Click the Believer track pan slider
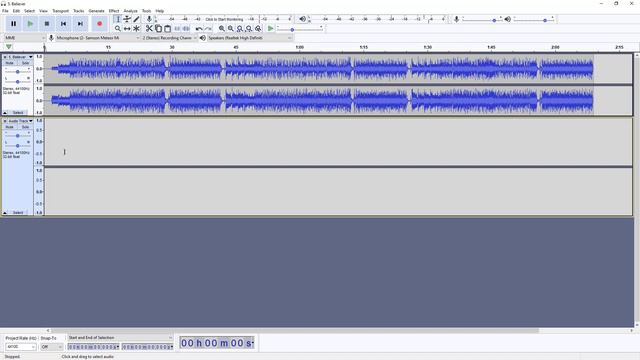640x360 pixels. 18,81
